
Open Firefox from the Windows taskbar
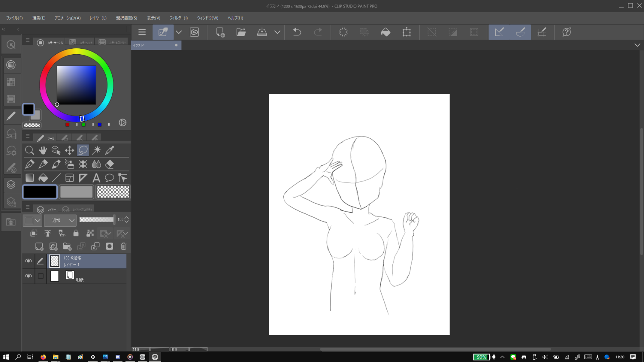(43, 357)
